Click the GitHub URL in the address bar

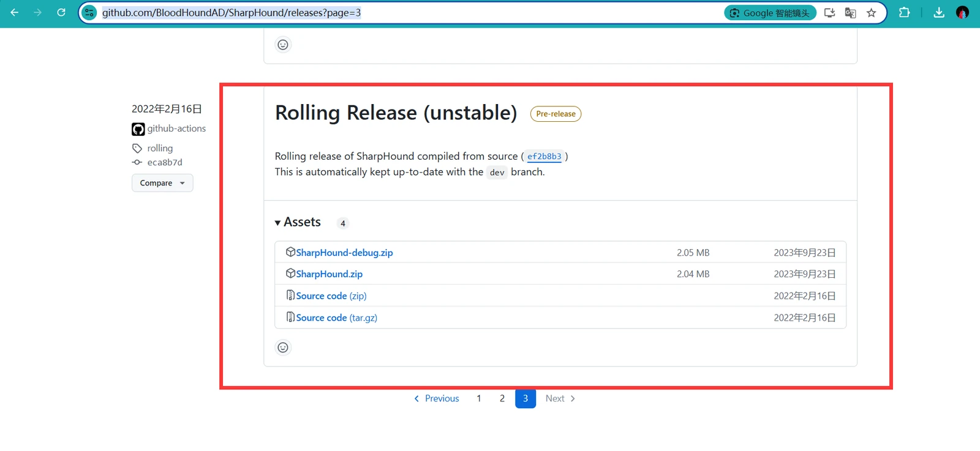tap(232, 13)
